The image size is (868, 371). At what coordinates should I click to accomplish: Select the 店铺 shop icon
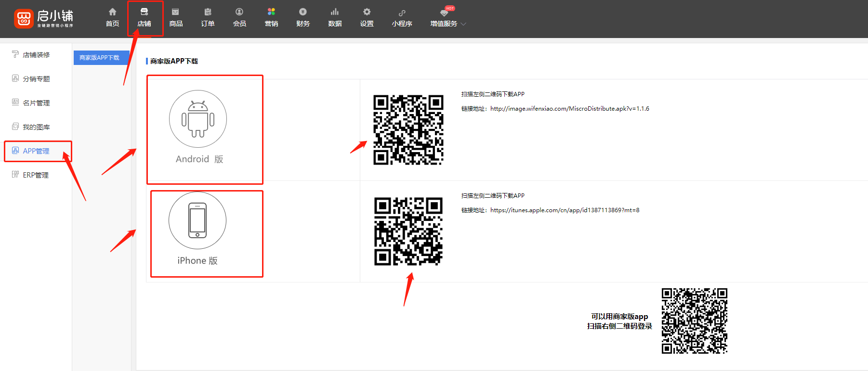(x=144, y=12)
